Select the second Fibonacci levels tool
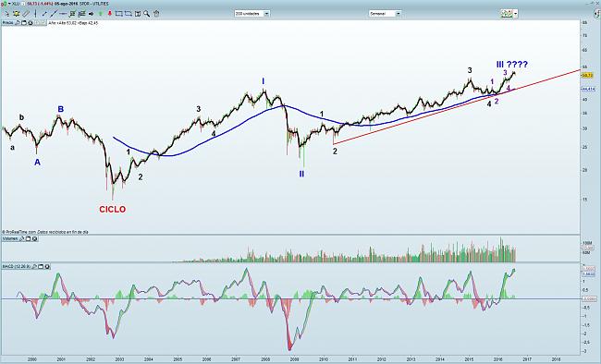 tap(81, 14)
